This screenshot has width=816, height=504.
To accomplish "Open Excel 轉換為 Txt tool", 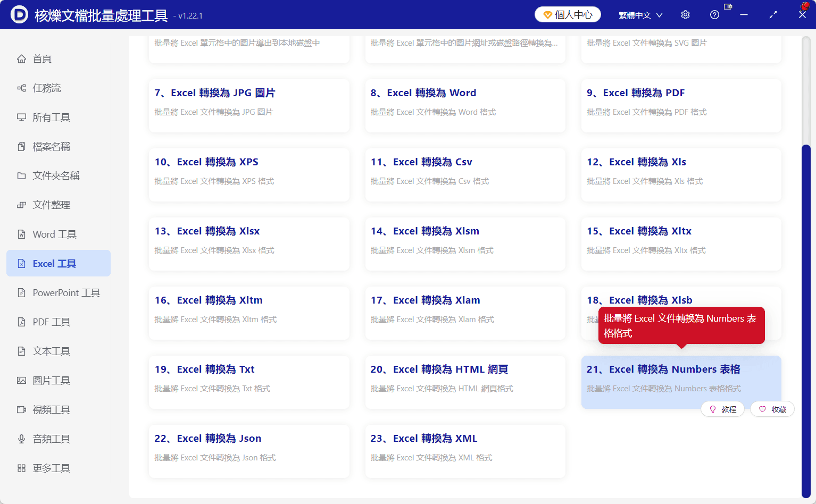I will pos(249,382).
